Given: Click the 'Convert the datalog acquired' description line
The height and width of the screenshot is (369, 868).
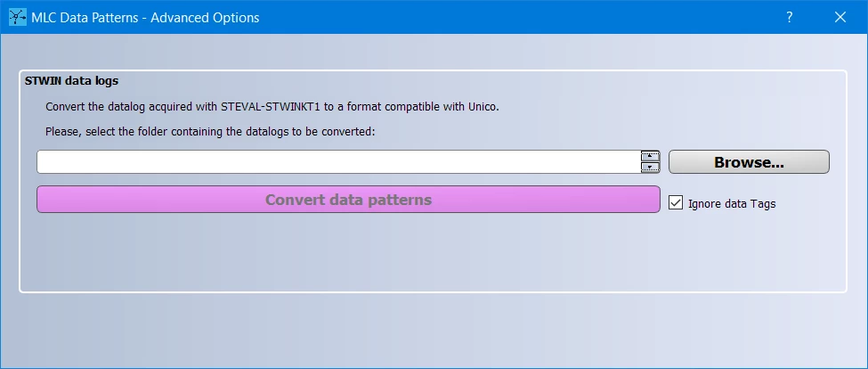Looking at the screenshot, I should [272, 106].
